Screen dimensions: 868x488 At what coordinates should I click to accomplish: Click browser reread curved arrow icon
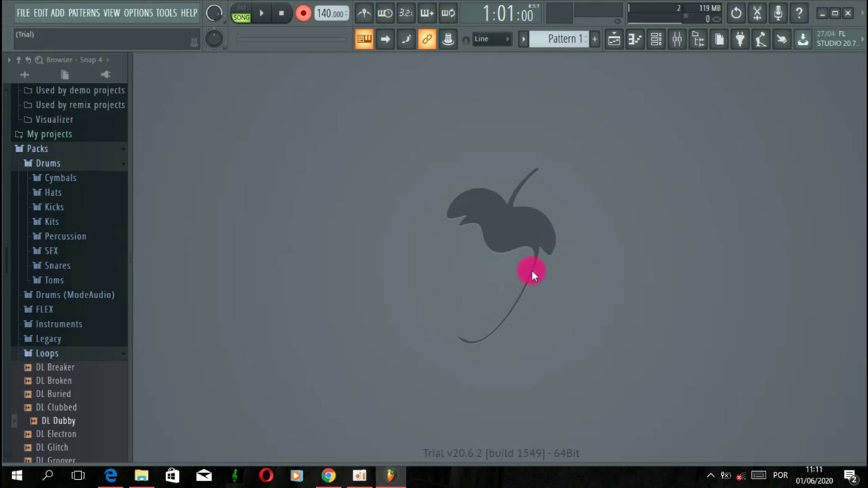28,60
